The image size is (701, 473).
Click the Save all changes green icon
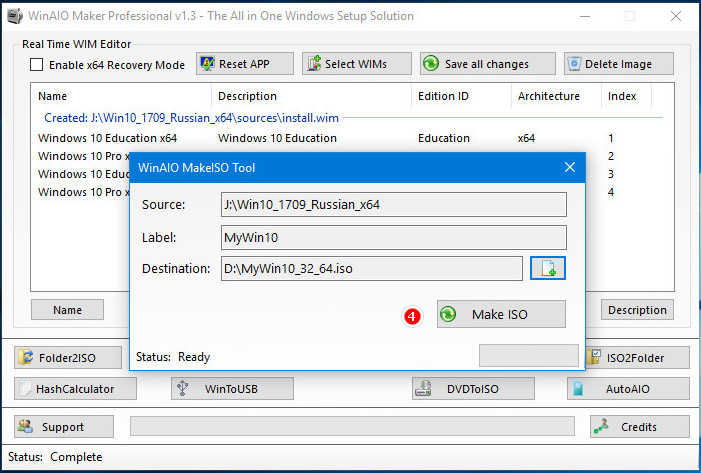[431, 63]
